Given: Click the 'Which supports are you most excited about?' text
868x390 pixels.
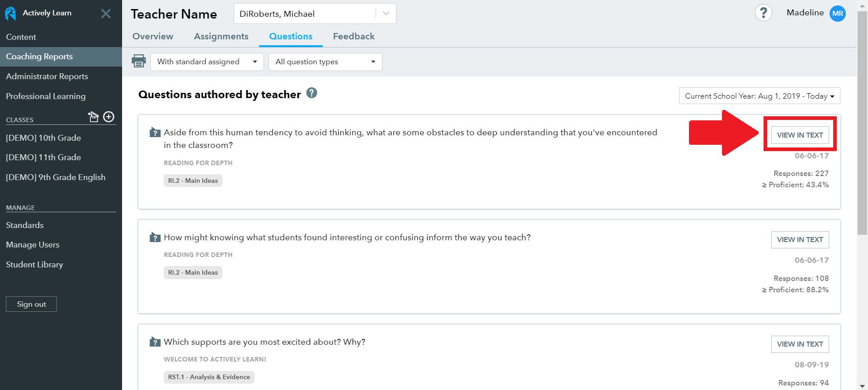Looking at the screenshot, I should [x=264, y=342].
